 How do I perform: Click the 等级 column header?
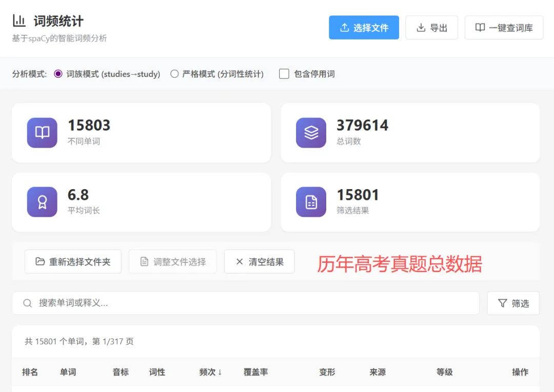coord(444,373)
